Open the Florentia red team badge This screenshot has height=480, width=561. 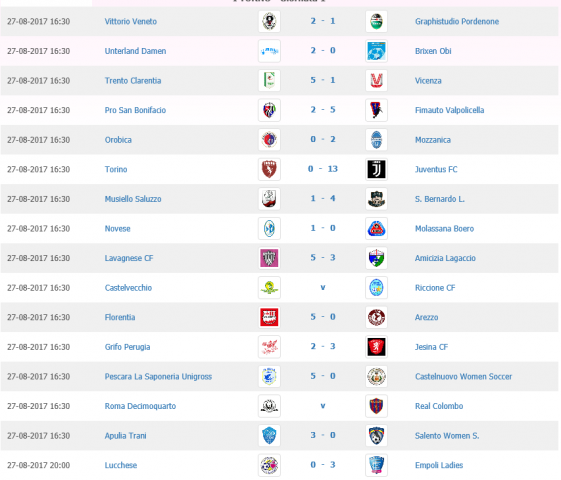tap(269, 317)
